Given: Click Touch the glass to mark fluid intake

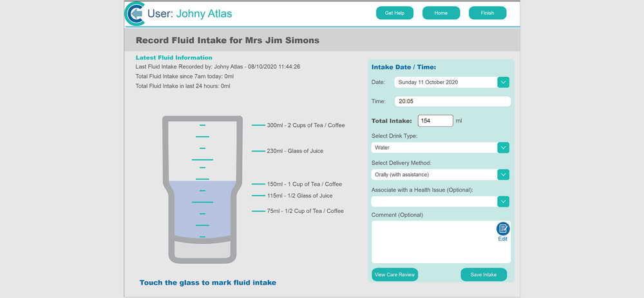Looking at the screenshot, I should 208,283.
